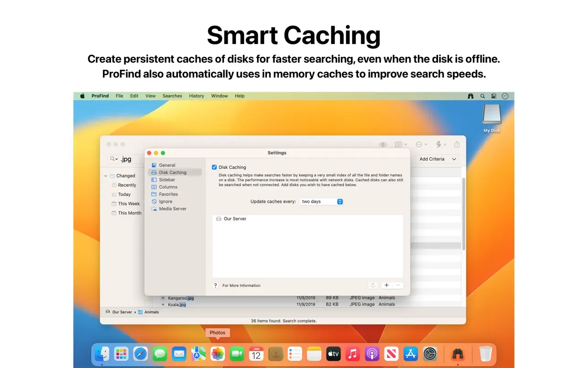
Task: Open Finder from the dock
Action: click(x=102, y=354)
